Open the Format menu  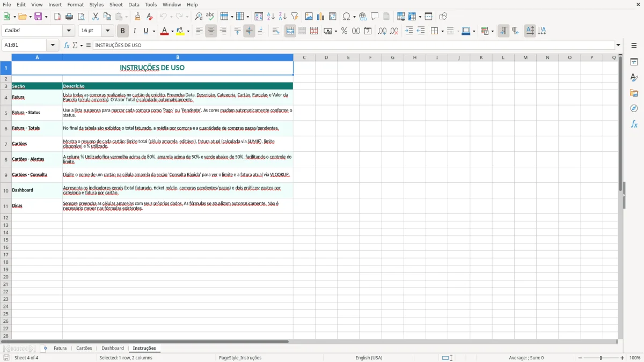(75, 4)
